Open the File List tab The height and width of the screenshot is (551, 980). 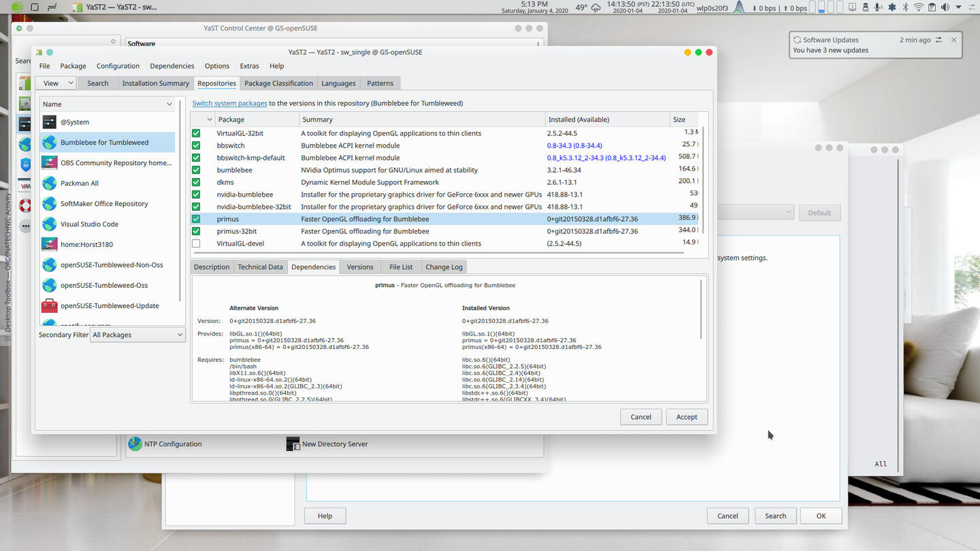401,267
